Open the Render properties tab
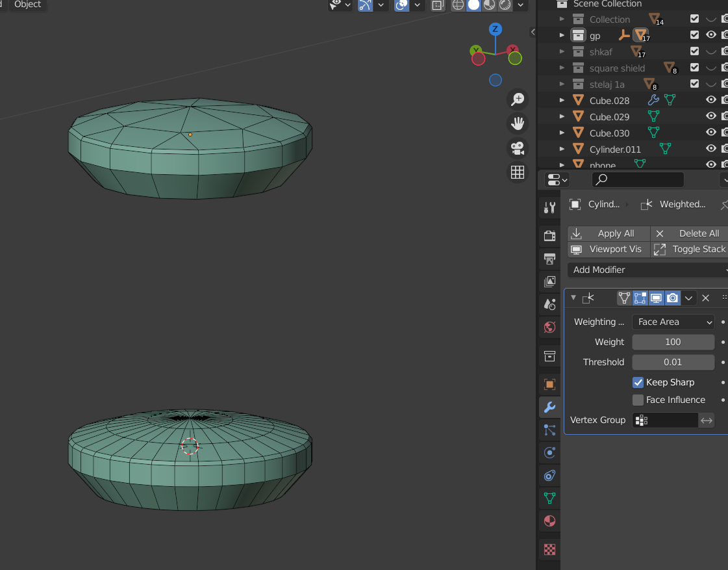This screenshot has height=570, width=728. click(549, 235)
